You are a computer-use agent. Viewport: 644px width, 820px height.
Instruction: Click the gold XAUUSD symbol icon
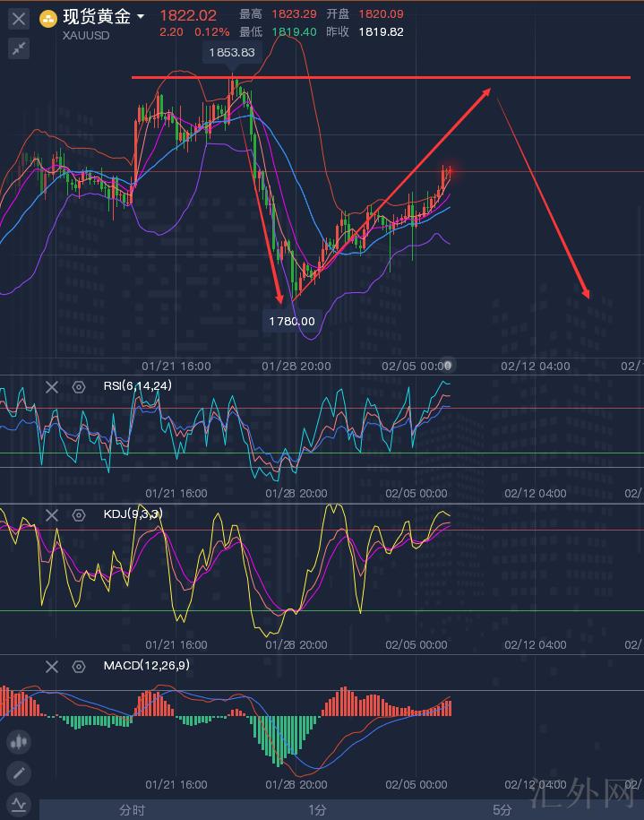coord(47,17)
